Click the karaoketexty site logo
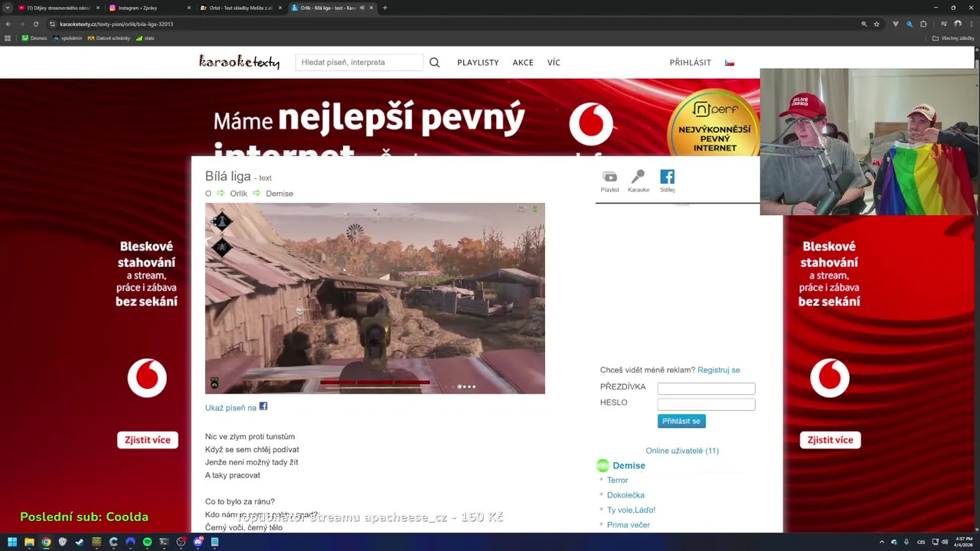Image resolution: width=980 pixels, height=551 pixels. pos(239,62)
